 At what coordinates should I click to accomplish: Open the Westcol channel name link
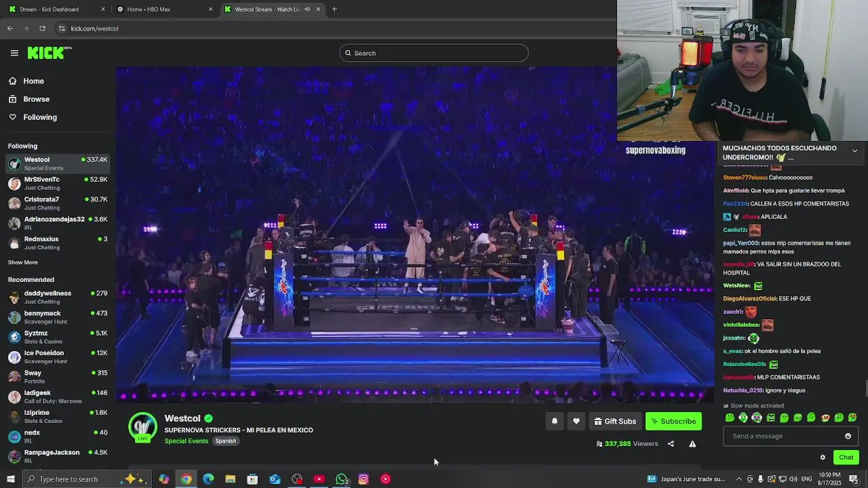[x=182, y=419]
